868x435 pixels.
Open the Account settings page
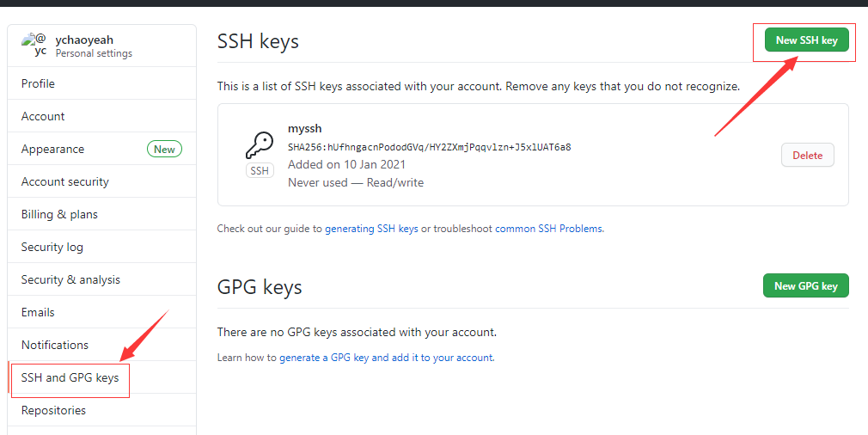click(x=102, y=116)
